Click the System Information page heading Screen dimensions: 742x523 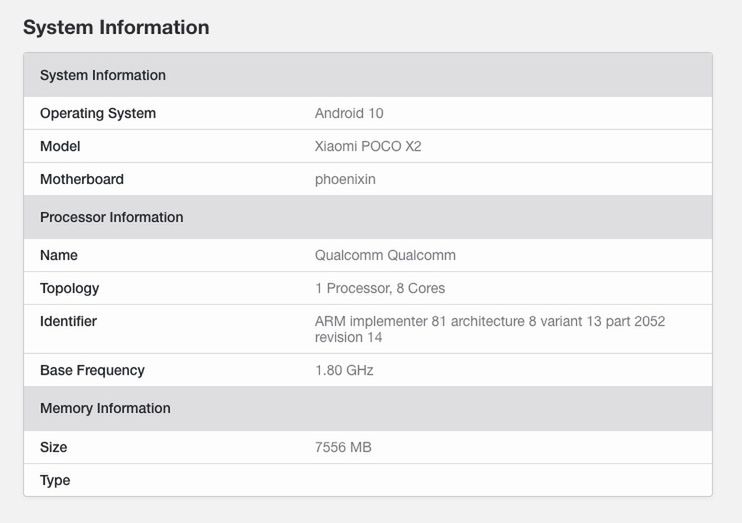pos(116,27)
